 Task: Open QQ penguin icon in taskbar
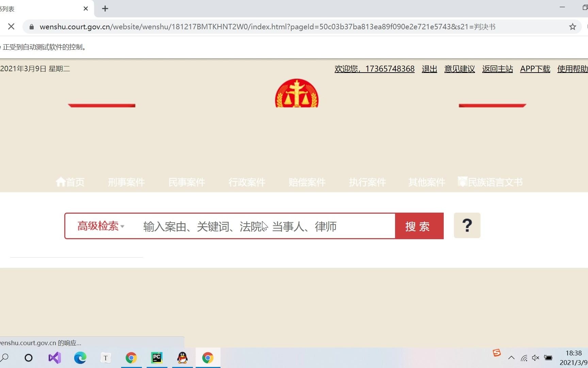(182, 358)
